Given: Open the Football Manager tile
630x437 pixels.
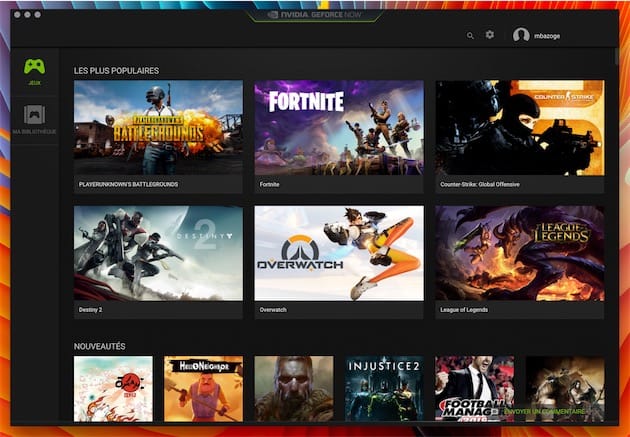Looking at the screenshot, I should pyautogui.click(x=474, y=388).
